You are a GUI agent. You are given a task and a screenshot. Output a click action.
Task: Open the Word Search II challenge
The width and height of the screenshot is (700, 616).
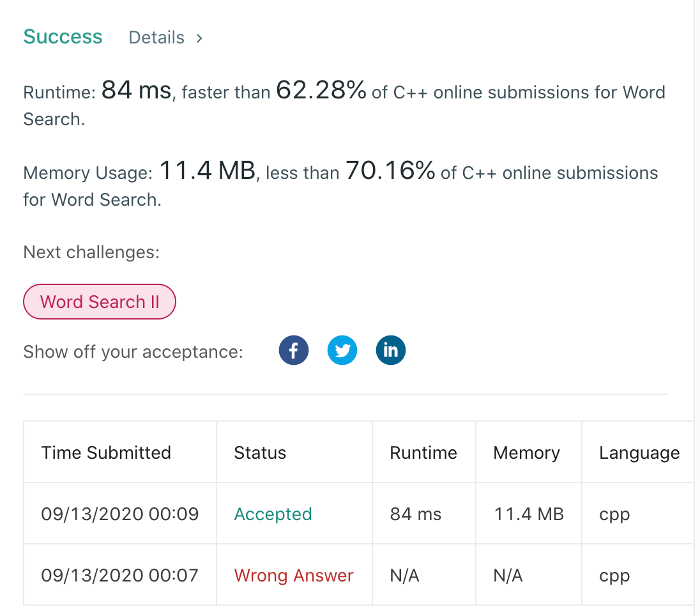tap(99, 301)
